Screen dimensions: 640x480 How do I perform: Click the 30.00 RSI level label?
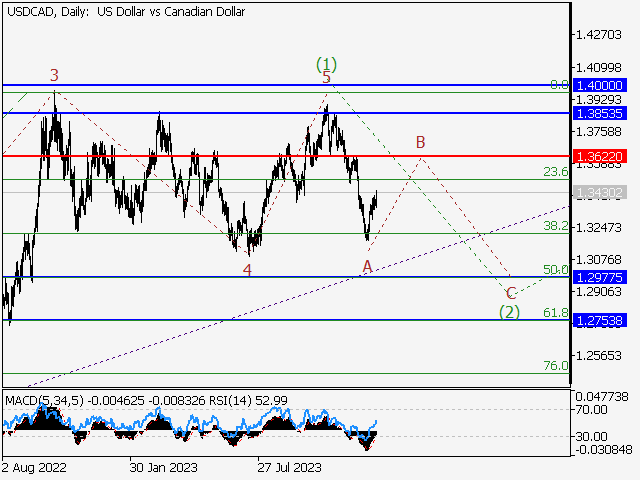point(592,436)
